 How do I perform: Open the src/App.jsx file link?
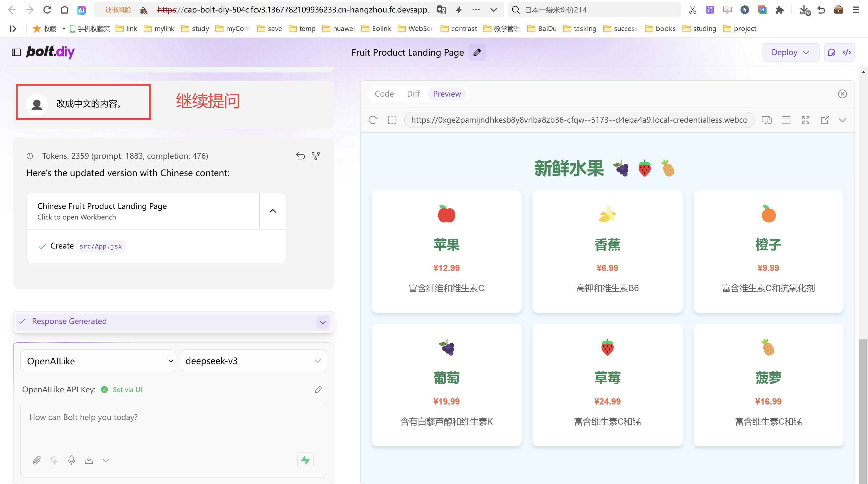pyautogui.click(x=100, y=246)
